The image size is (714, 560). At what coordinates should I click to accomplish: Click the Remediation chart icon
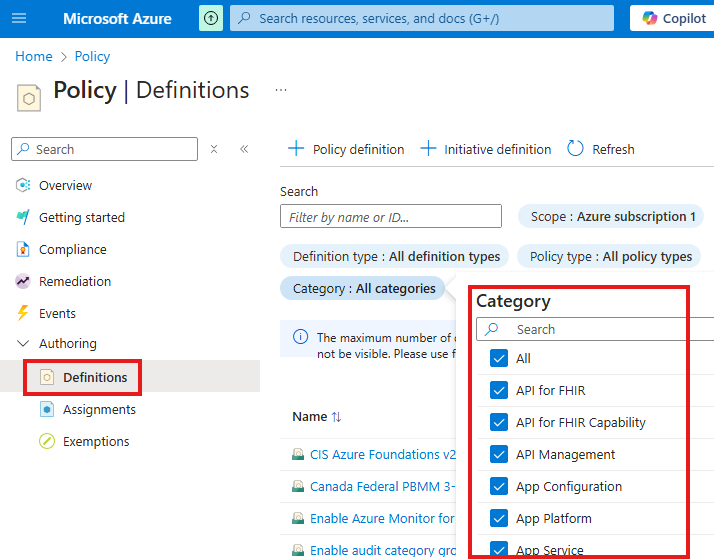tap(23, 281)
